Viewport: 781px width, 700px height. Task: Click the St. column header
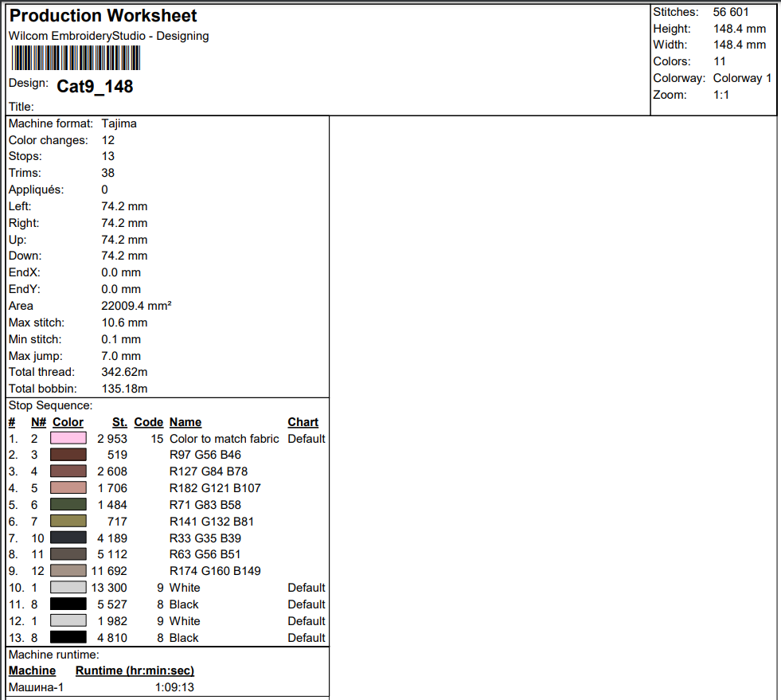(119, 422)
